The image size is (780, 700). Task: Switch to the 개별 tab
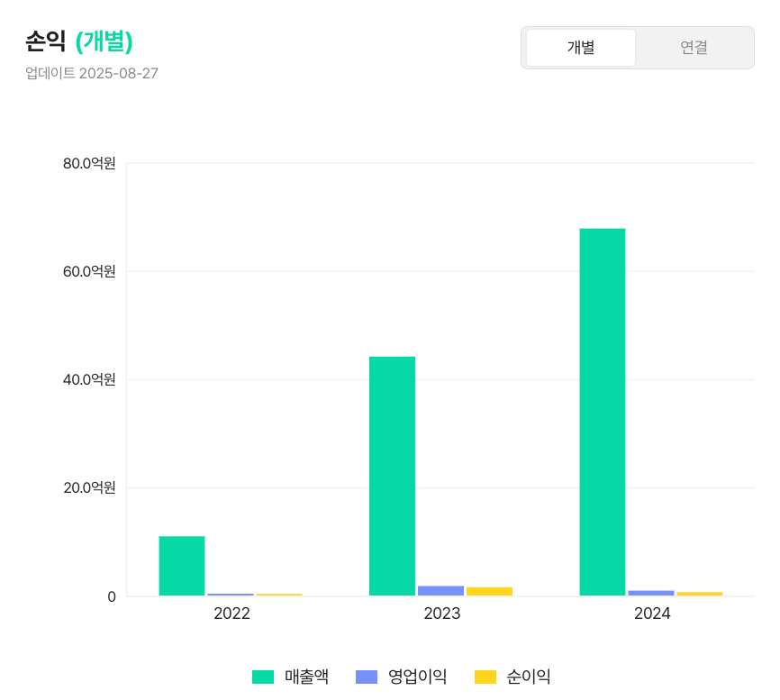[581, 48]
